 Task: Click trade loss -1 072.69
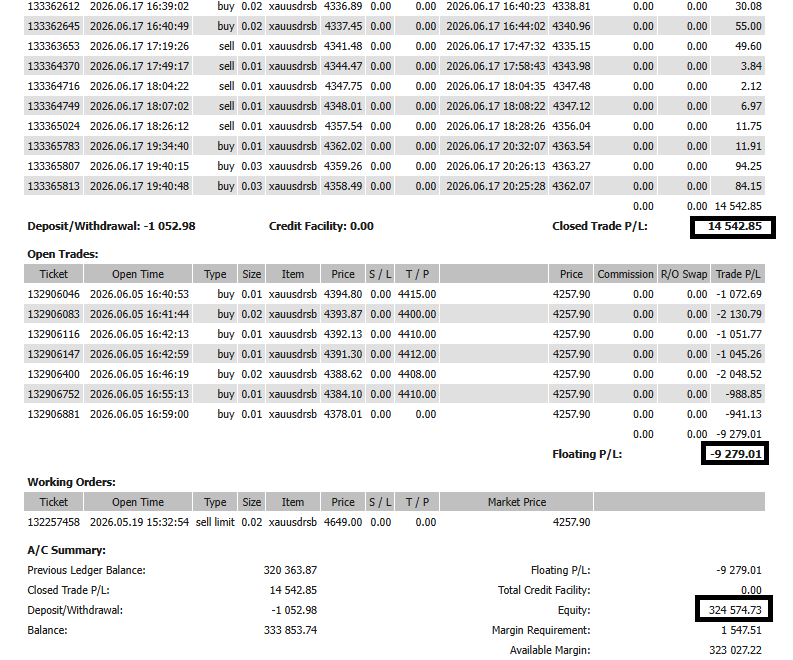pyautogui.click(x=738, y=294)
